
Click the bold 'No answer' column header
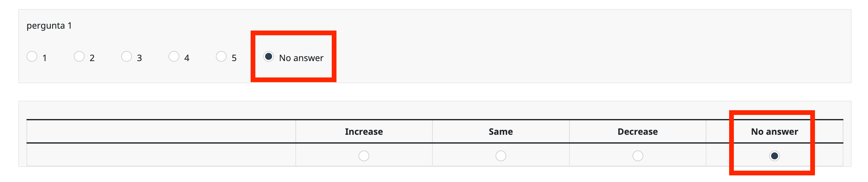pyautogui.click(x=774, y=132)
